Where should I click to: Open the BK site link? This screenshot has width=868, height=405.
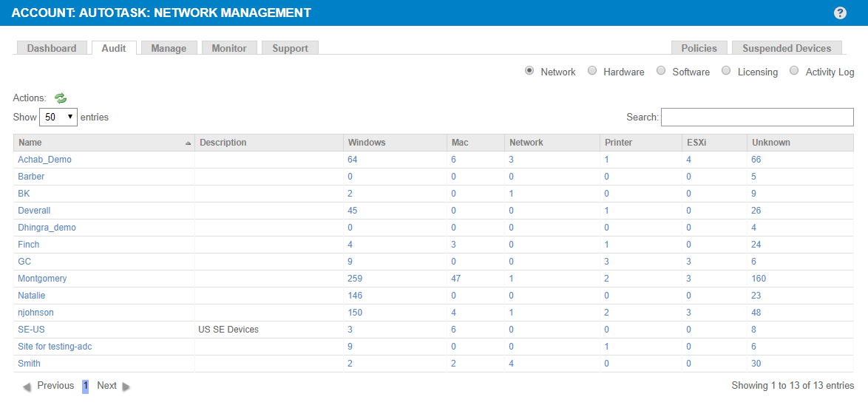coord(24,194)
